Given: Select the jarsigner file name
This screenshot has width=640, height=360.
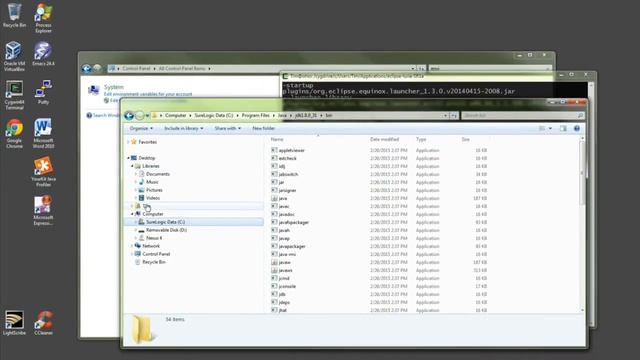Looking at the screenshot, I should 287,190.
